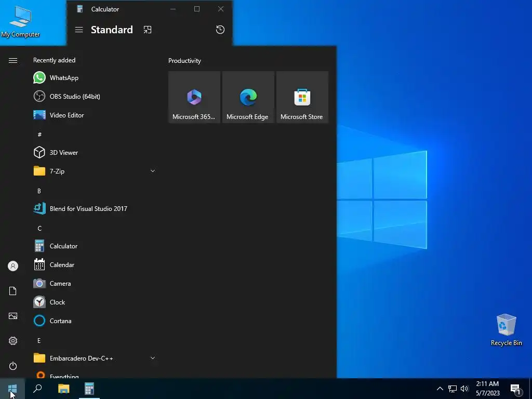This screenshot has height=399, width=532.
Task: Open Microsoft Store tile
Action: click(302, 97)
